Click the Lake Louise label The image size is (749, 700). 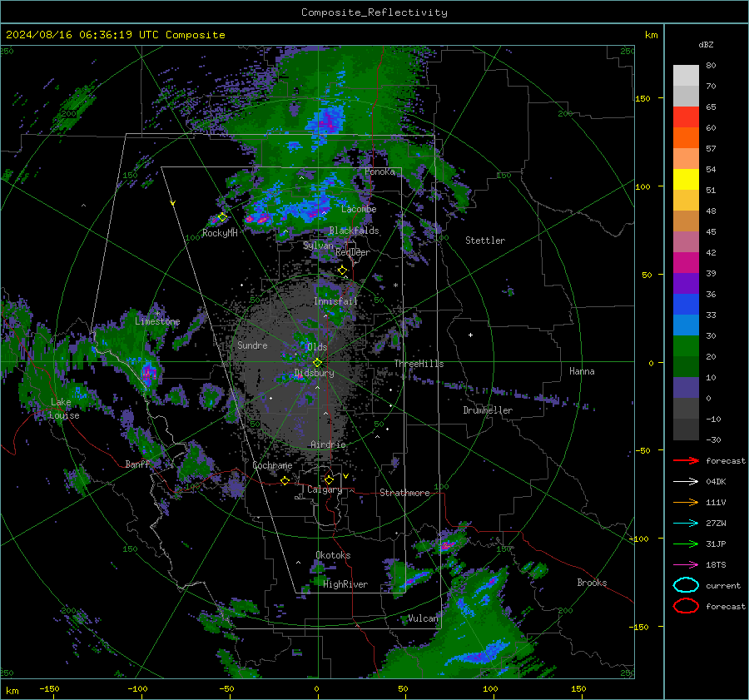click(64, 409)
